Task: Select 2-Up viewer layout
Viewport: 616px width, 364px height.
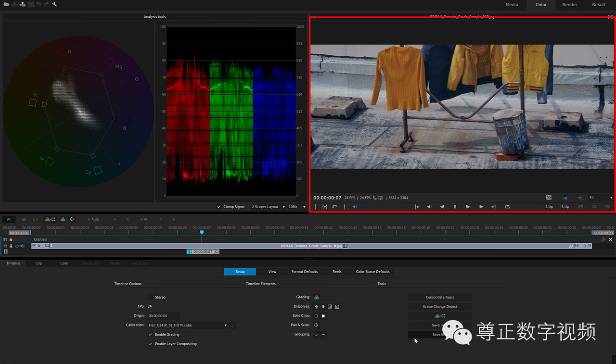Action: (549, 207)
